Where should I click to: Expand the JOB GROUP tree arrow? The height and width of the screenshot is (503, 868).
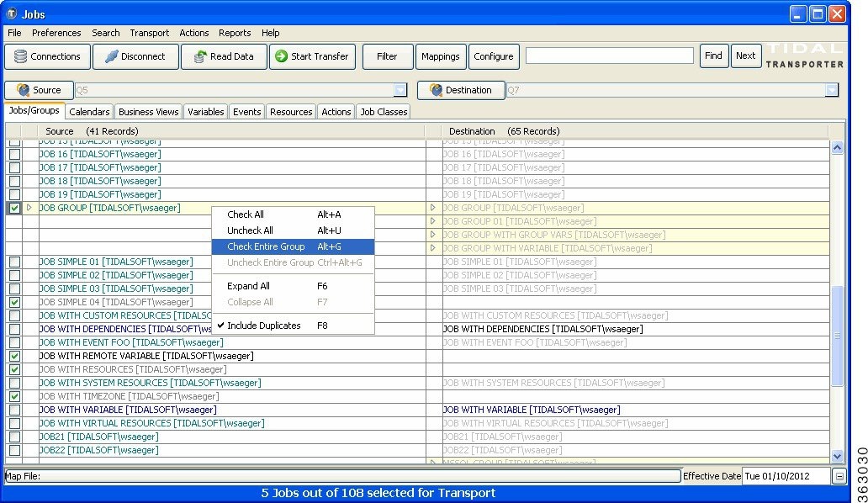coord(28,208)
